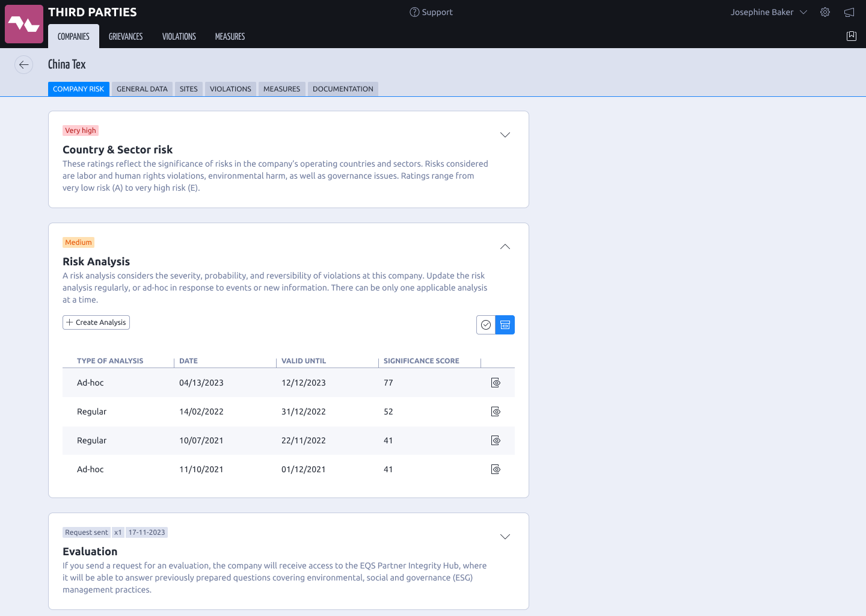Viewport: 866px width, 616px height.
Task: Select valid until cell 22/11/2022
Action: (304, 440)
